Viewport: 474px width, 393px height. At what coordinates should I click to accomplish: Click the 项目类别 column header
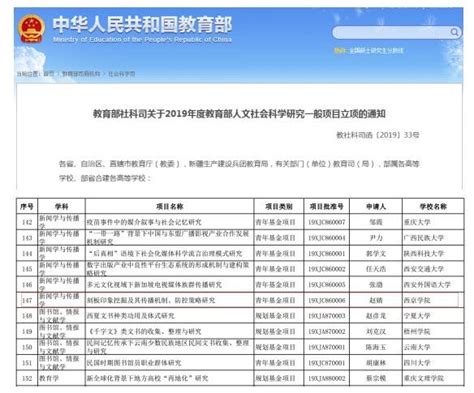[279, 207]
